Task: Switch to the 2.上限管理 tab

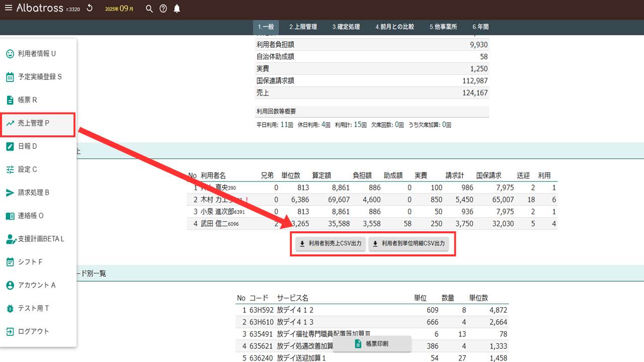Action: pos(303,27)
